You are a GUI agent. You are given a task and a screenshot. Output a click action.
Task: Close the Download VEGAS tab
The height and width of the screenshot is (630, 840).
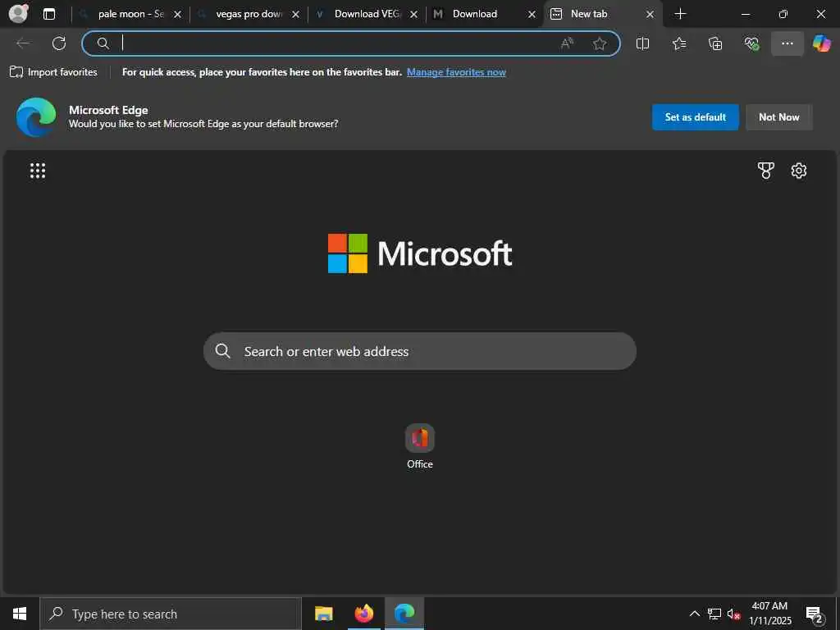pyautogui.click(x=413, y=15)
